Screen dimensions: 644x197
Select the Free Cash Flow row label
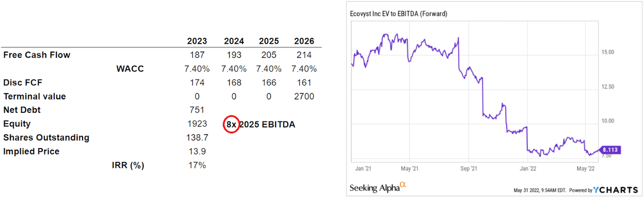point(37,55)
